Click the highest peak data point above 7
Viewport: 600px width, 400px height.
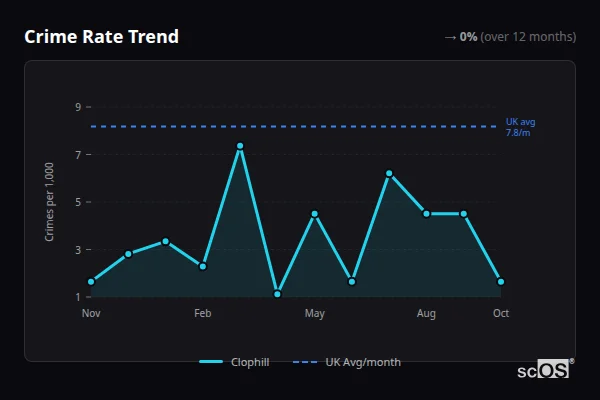coord(240,146)
